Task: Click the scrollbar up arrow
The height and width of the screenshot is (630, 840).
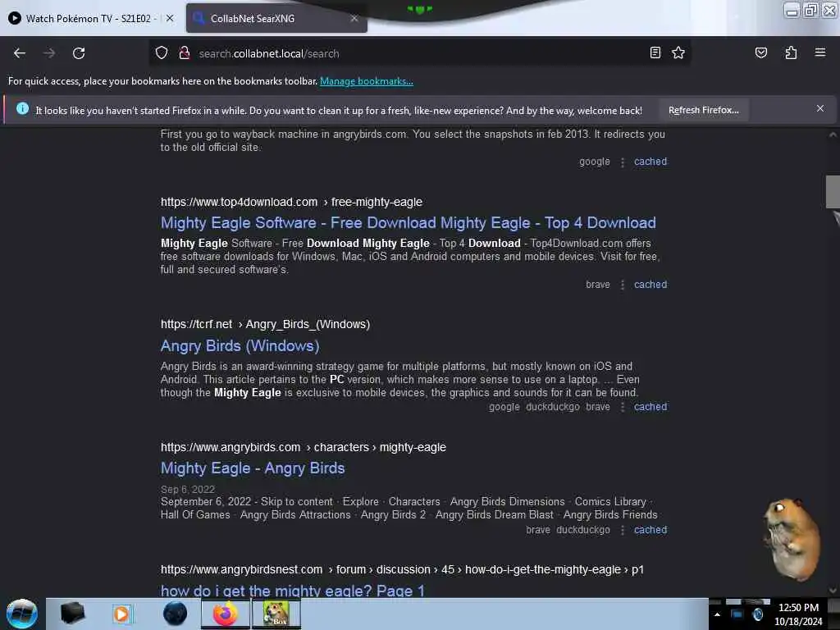Action: coord(833,135)
